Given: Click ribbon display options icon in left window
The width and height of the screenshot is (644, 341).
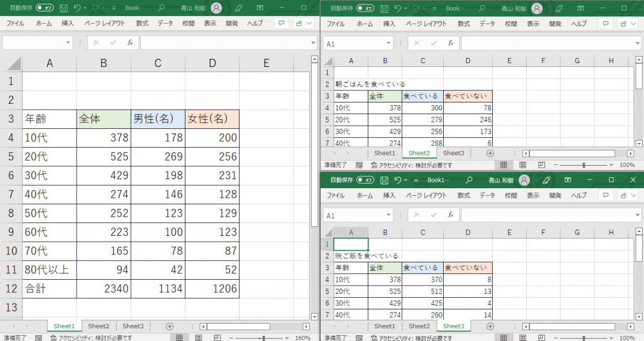Looking at the screenshot, I should click(x=260, y=8).
